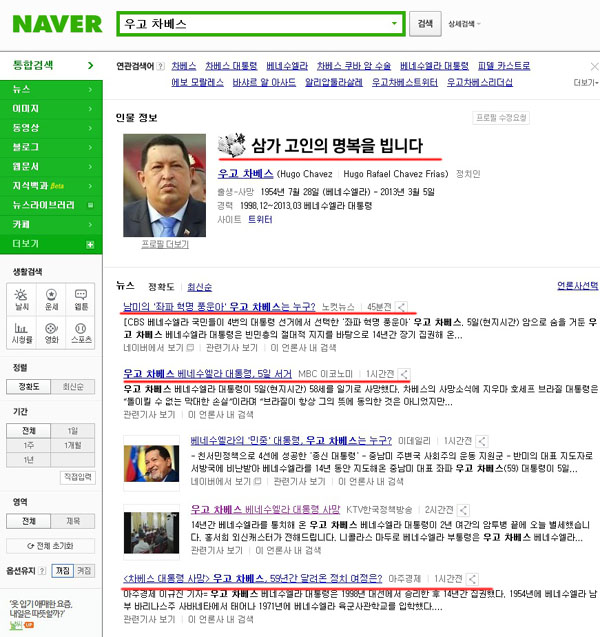Image resolution: width=600 pixels, height=637 pixels.
Task: Click the 검색 search button
Action: pyautogui.click(x=425, y=24)
